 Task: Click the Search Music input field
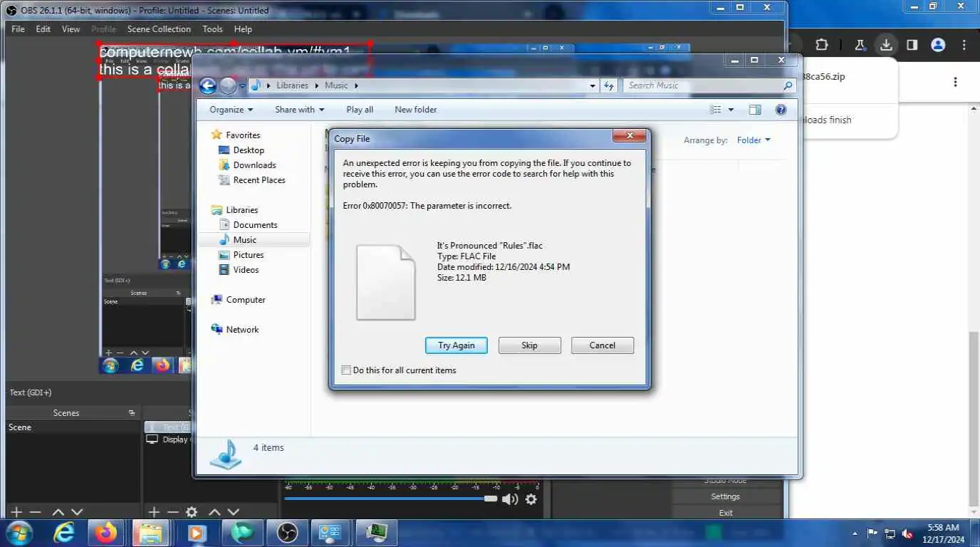(x=702, y=85)
